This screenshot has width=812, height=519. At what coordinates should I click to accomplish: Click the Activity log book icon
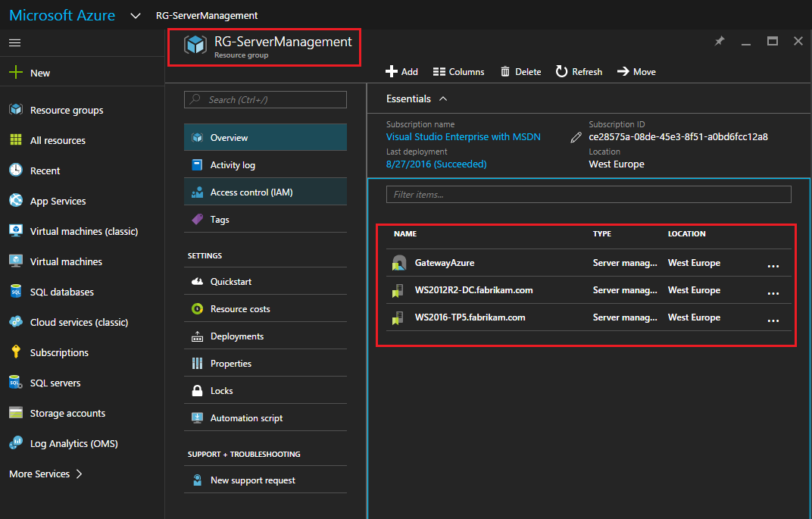(197, 164)
